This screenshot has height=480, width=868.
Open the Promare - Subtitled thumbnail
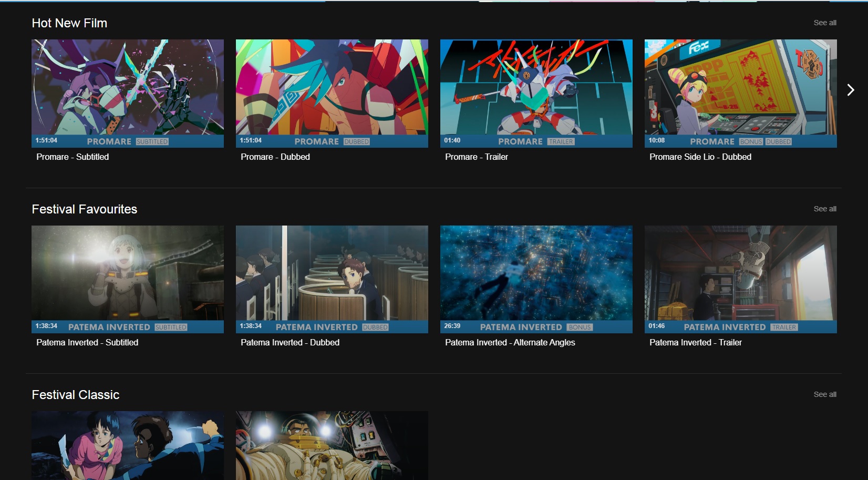click(128, 94)
